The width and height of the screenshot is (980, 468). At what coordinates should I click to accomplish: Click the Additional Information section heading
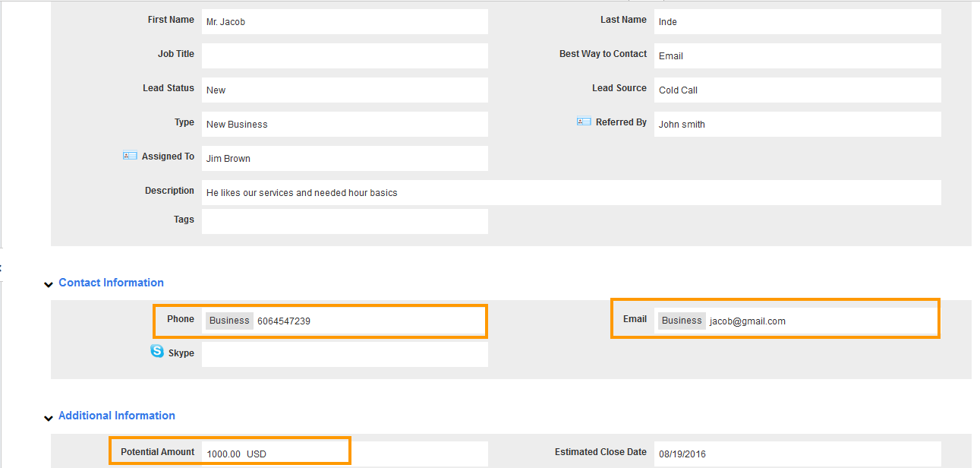click(x=117, y=416)
